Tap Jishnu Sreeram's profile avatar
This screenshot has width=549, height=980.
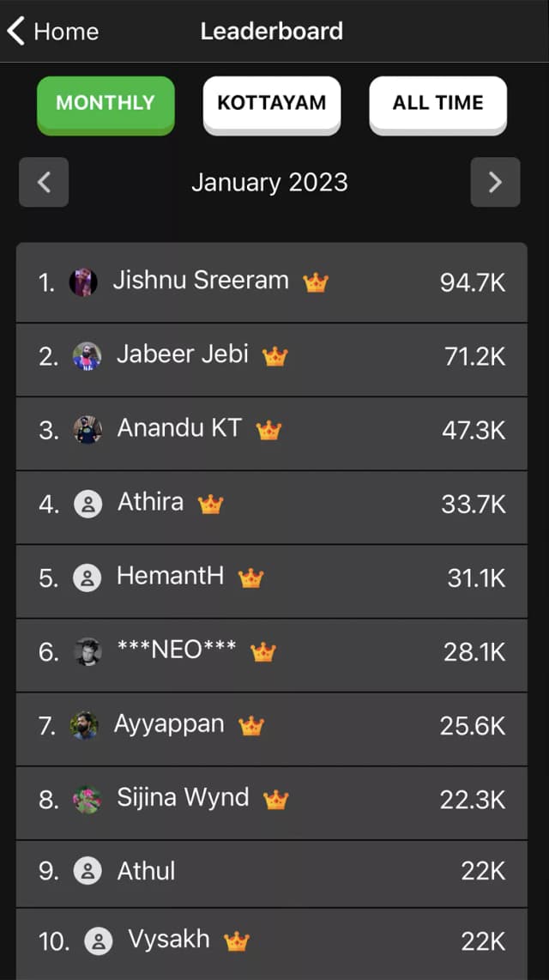point(83,282)
